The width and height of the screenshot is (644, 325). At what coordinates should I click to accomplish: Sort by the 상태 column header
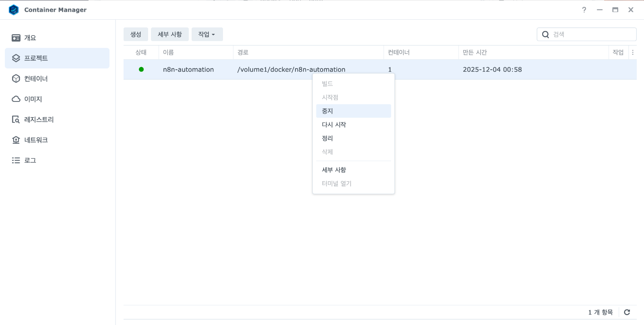tap(141, 52)
